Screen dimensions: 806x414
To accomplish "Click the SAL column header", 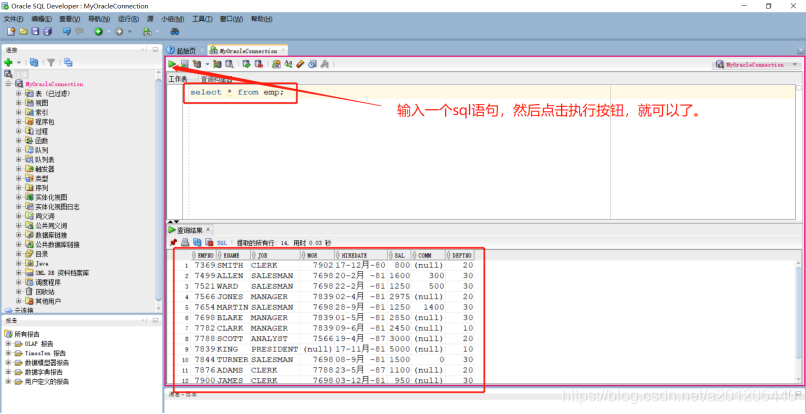I will click(x=400, y=255).
